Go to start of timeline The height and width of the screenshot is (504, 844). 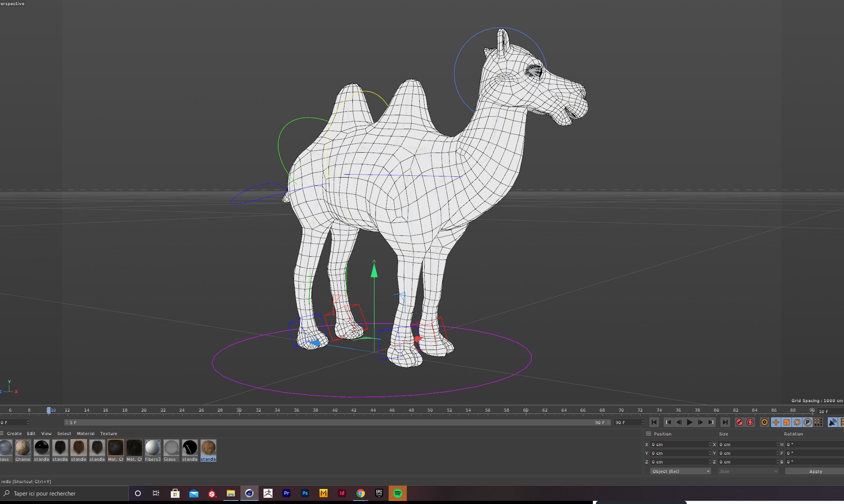click(654, 422)
